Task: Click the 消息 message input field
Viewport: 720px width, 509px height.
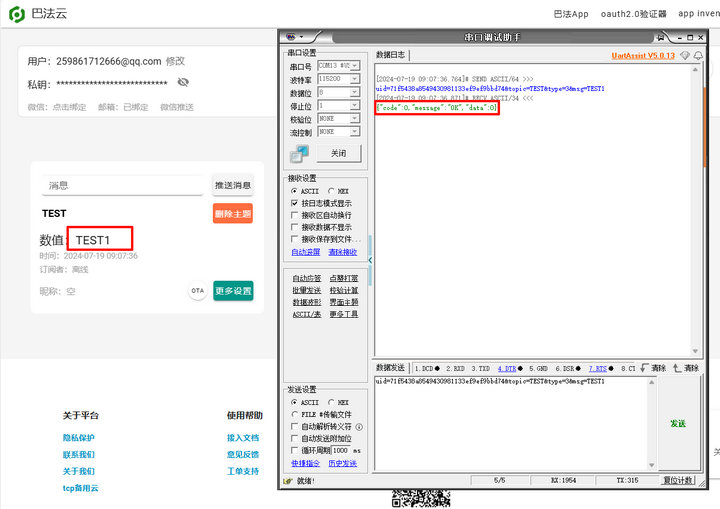Action: click(x=124, y=185)
